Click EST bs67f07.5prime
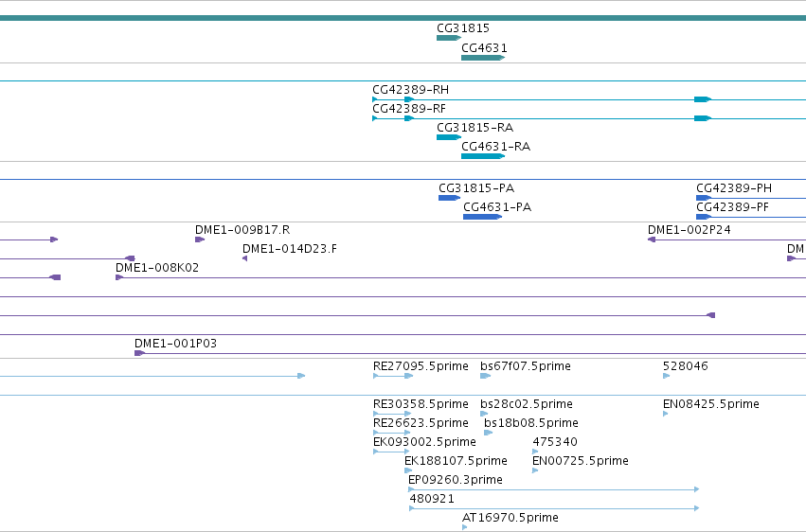This screenshot has height=532, width=806. [526, 366]
